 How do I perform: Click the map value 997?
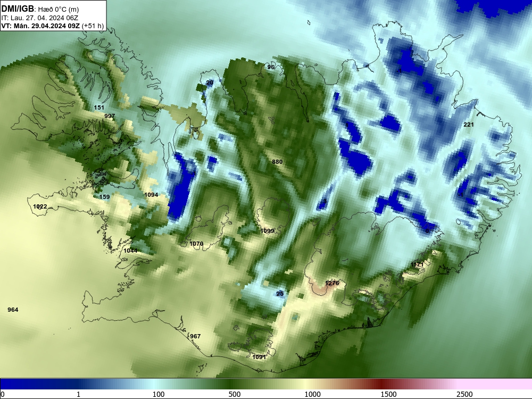110,116
